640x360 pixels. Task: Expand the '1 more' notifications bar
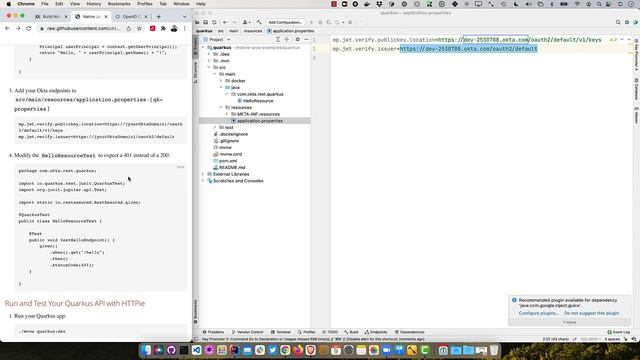coord(569,322)
